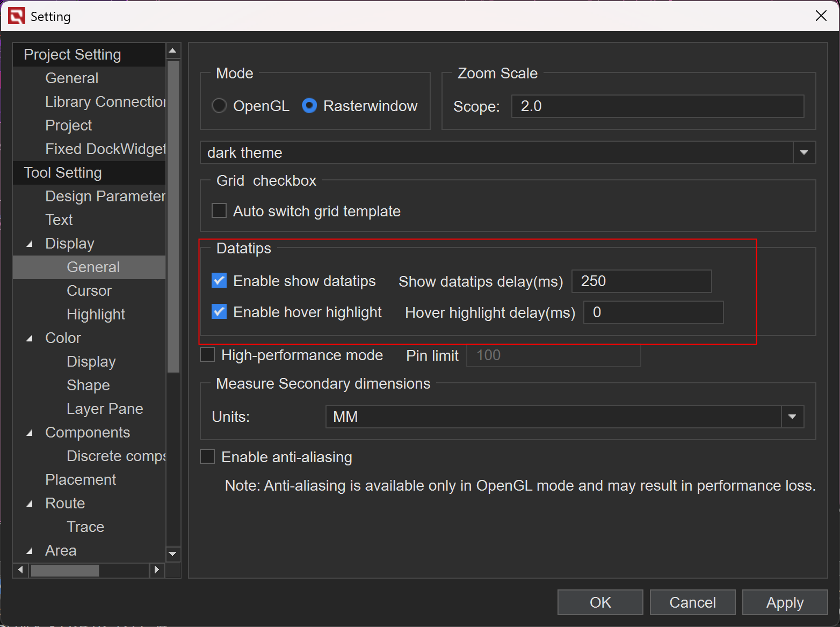Open the dark theme dropdown
Image resolution: width=840 pixels, height=627 pixels.
point(803,152)
